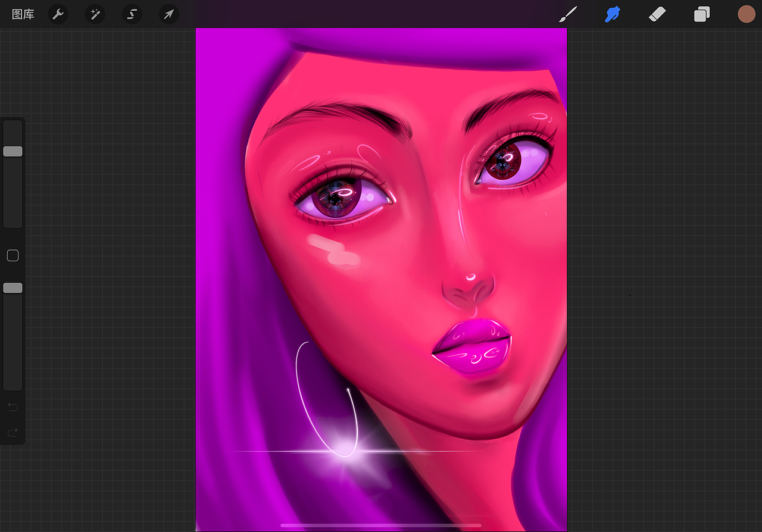Undo the last stroke
The width and height of the screenshot is (762, 532).
(13, 407)
